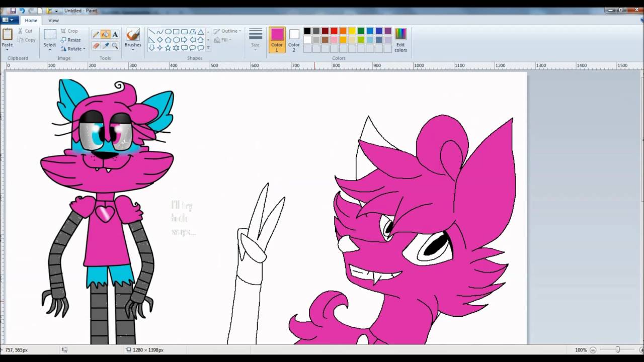Click Save in the quick access toolbar

(13, 11)
